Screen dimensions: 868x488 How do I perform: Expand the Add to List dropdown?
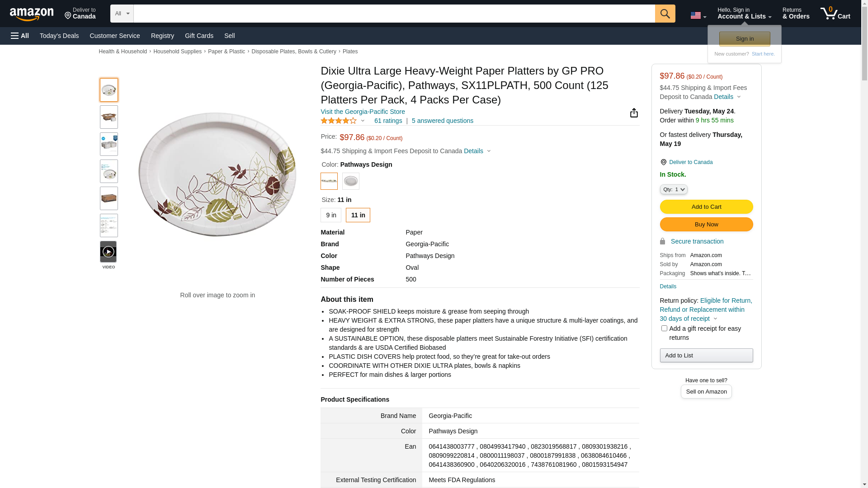coord(706,356)
